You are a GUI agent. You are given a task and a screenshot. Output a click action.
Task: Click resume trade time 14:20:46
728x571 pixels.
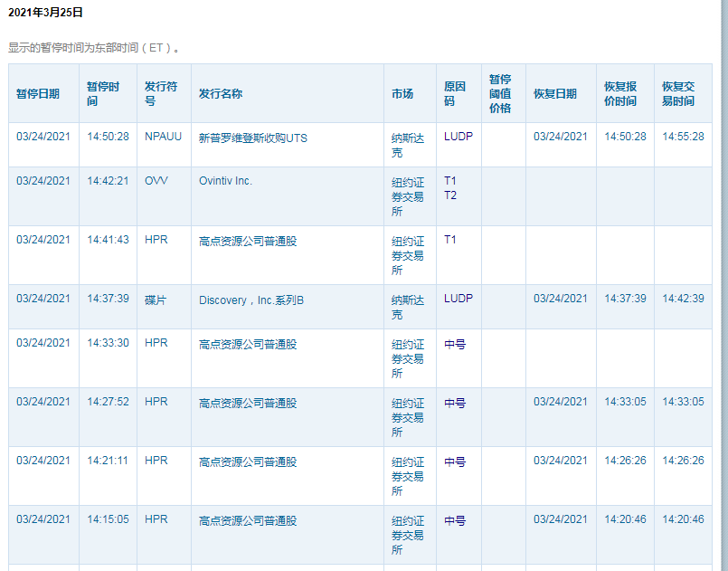coord(683,519)
